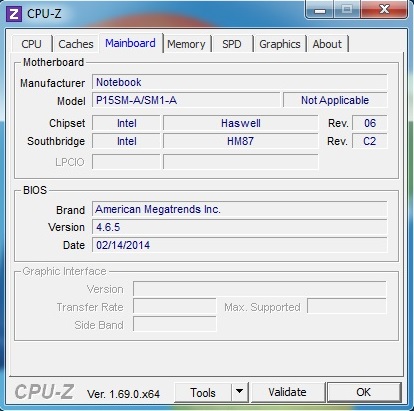Viewport: 414px width, 411px height.
Task: Click the Chipset label
Action: [67, 123]
